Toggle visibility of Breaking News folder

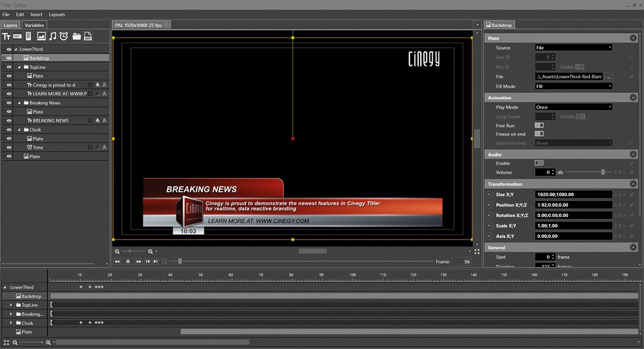tap(9, 103)
